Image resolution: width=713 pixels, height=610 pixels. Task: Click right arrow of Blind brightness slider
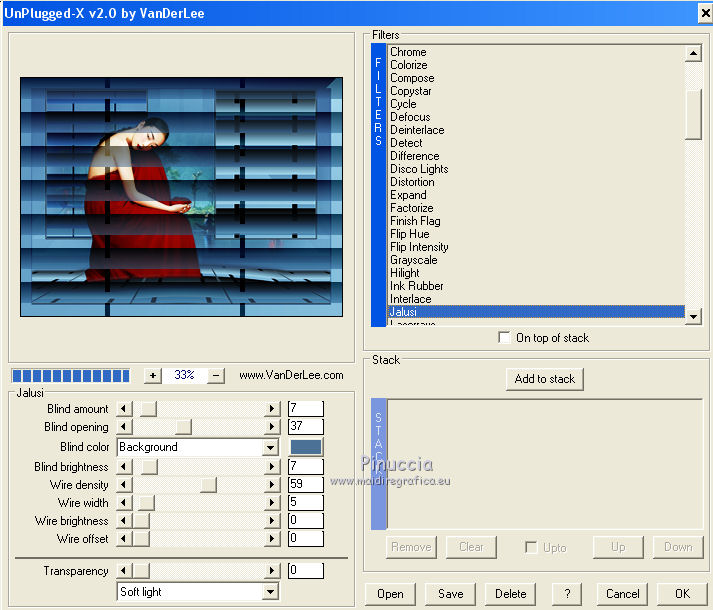coord(272,467)
